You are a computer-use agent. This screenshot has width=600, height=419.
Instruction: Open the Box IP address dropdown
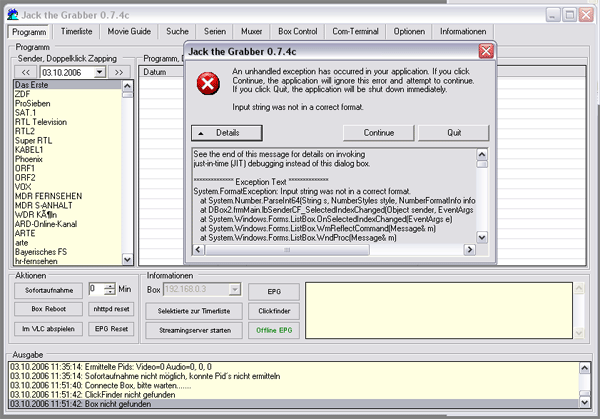(x=236, y=290)
